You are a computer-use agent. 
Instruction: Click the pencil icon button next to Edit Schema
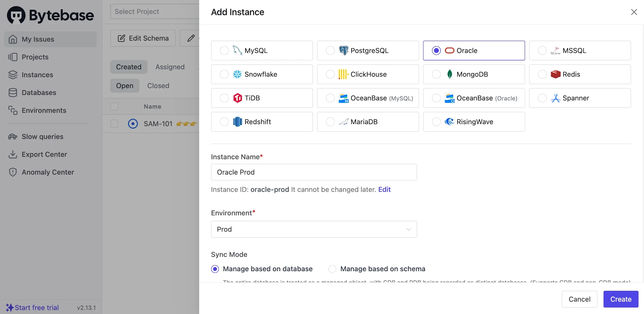[x=191, y=38]
